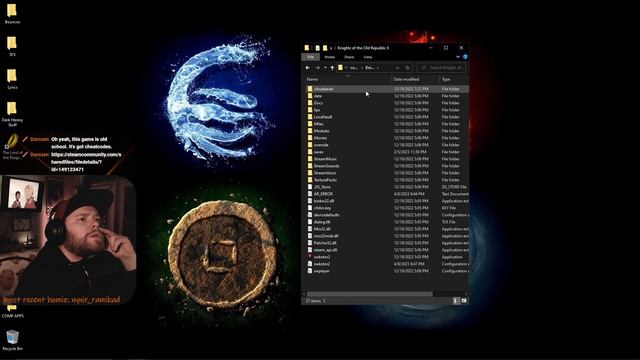Click the file icon beside dialog.tlk
This screenshot has height=360, width=640.
coord(310,222)
